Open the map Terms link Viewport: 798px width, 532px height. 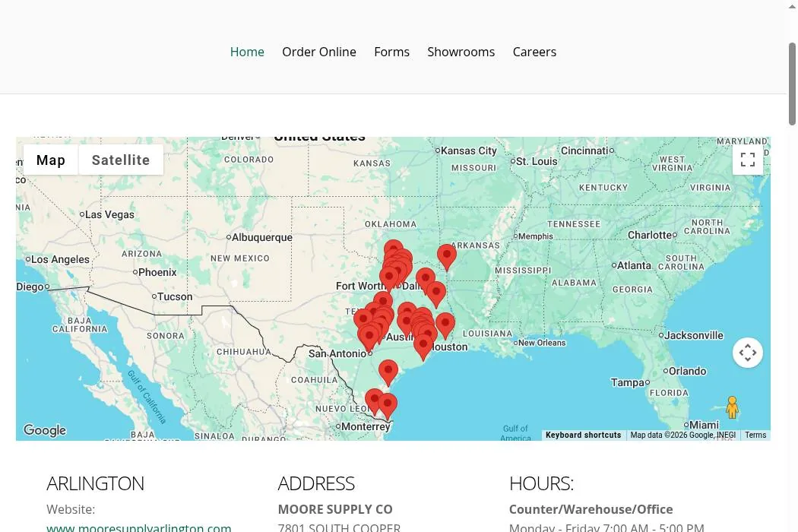[x=755, y=435]
